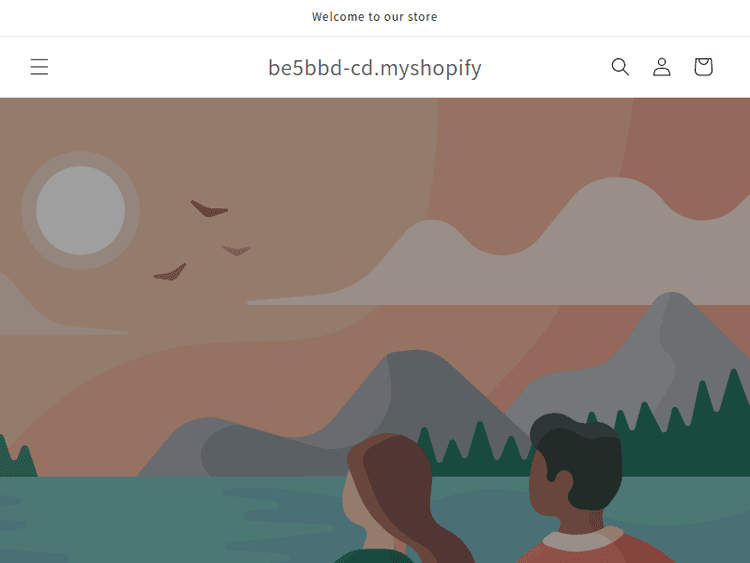Go to be5bbd-cd.myshopify store home link

point(375,67)
